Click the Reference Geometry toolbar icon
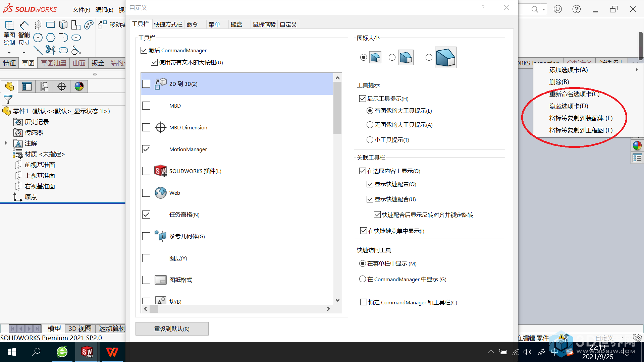This screenshot has width=644, height=362. pos(161,236)
